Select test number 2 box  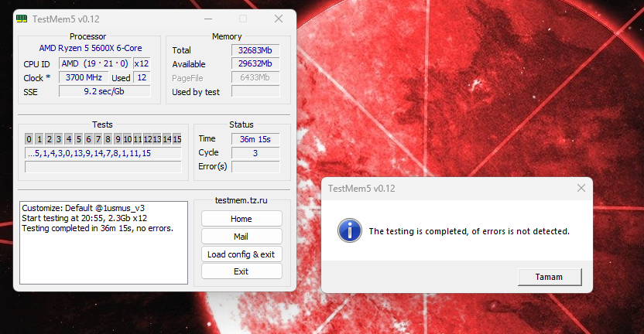tap(49, 139)
